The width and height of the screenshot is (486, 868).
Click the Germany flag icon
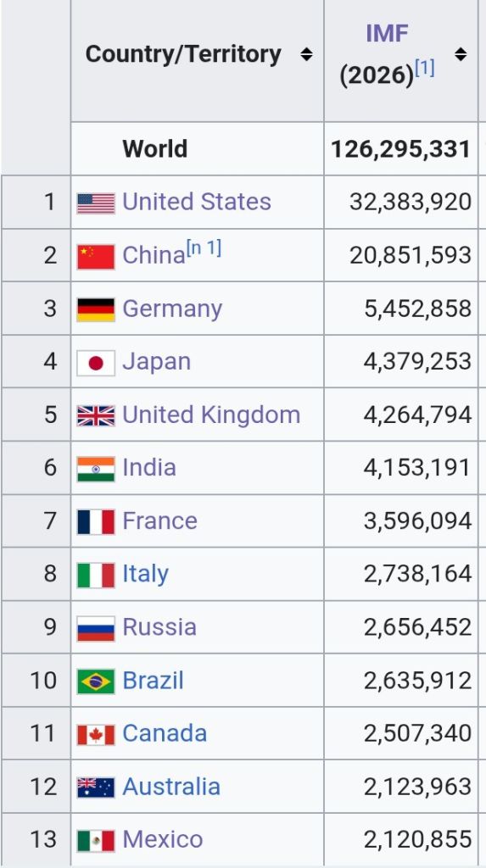pos(96,309)
